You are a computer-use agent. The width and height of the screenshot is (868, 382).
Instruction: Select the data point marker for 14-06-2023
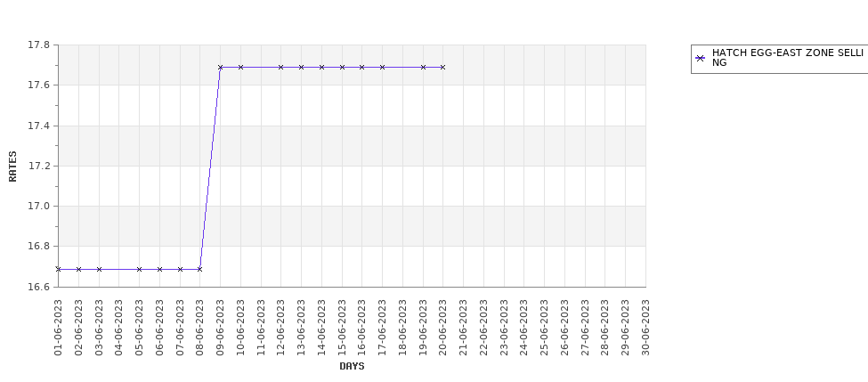tap(321, 68)
